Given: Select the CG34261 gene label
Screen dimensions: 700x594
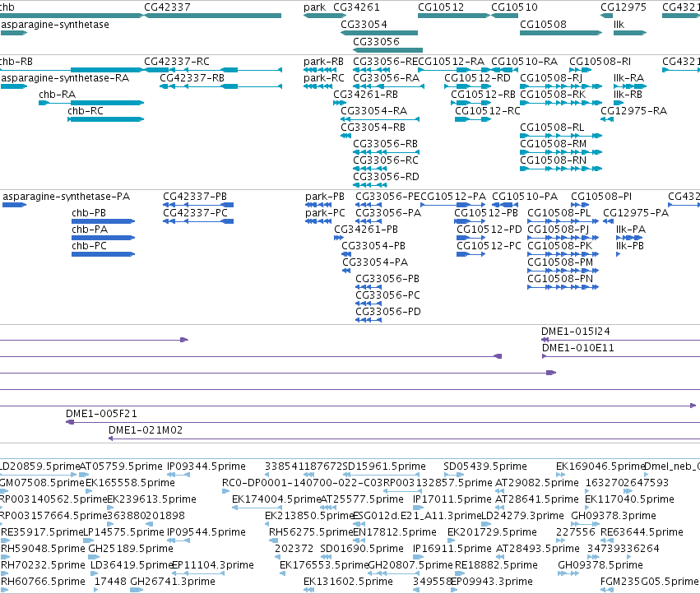Looking at the screenshot, I should click(356, 7).
